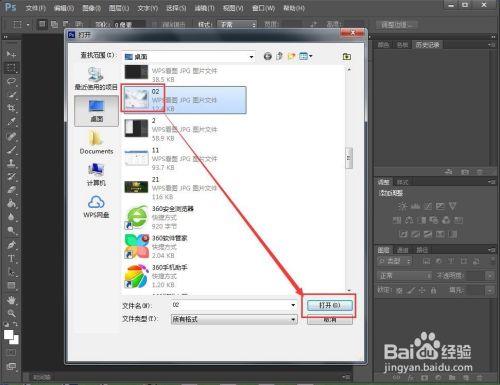Add the Levels adjustment
Viewport: 500px width, 385px height.
point(415,206)
